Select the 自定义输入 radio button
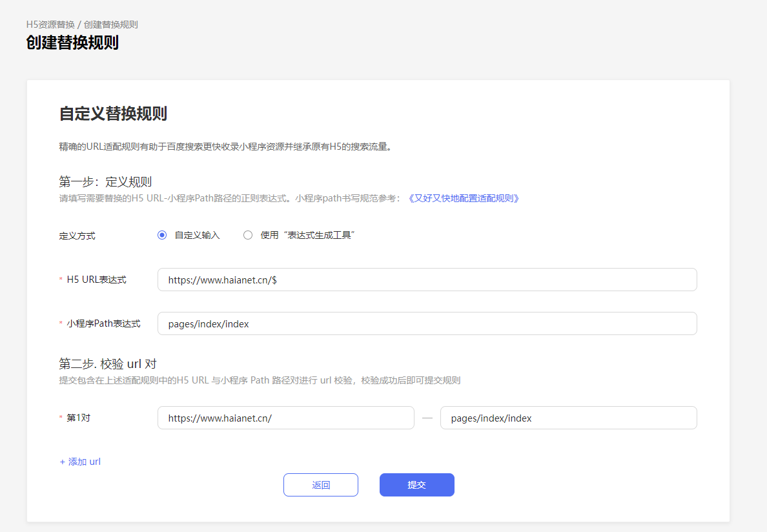 click(162, 236)
